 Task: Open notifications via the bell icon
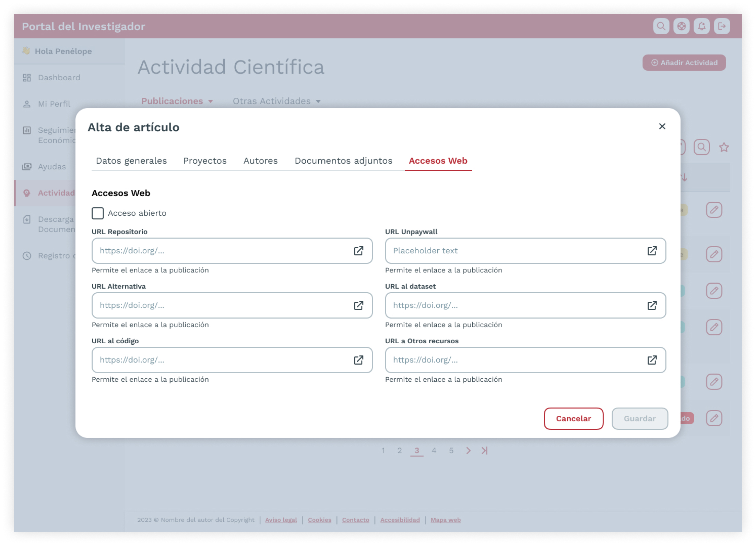tap(702, 26)
